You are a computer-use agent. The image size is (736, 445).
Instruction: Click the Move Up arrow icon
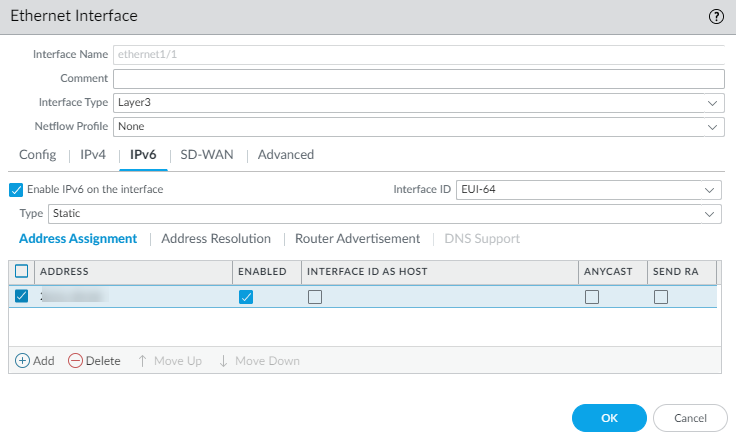[143, 361]
